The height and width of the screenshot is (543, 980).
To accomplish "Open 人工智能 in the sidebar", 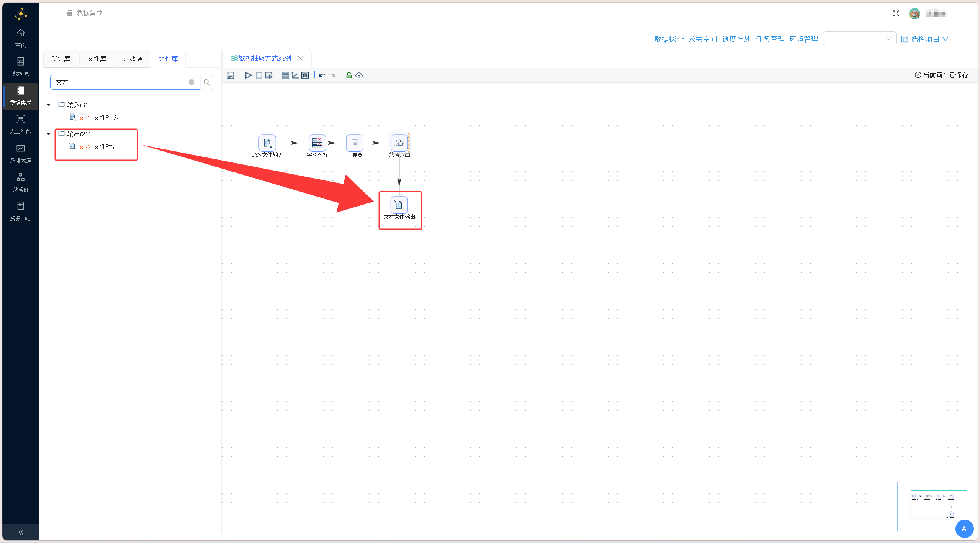I will 21,125.
